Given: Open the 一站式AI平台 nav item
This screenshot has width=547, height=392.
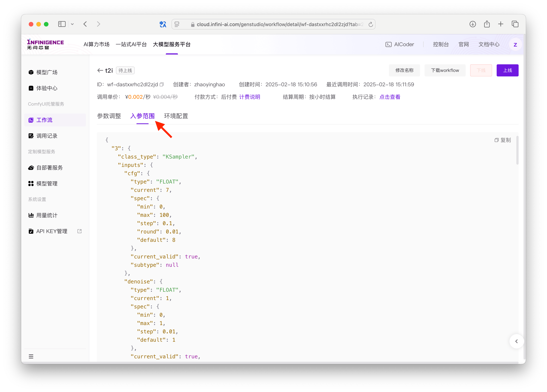Looking at the screenshot, I should pos(131,44).
